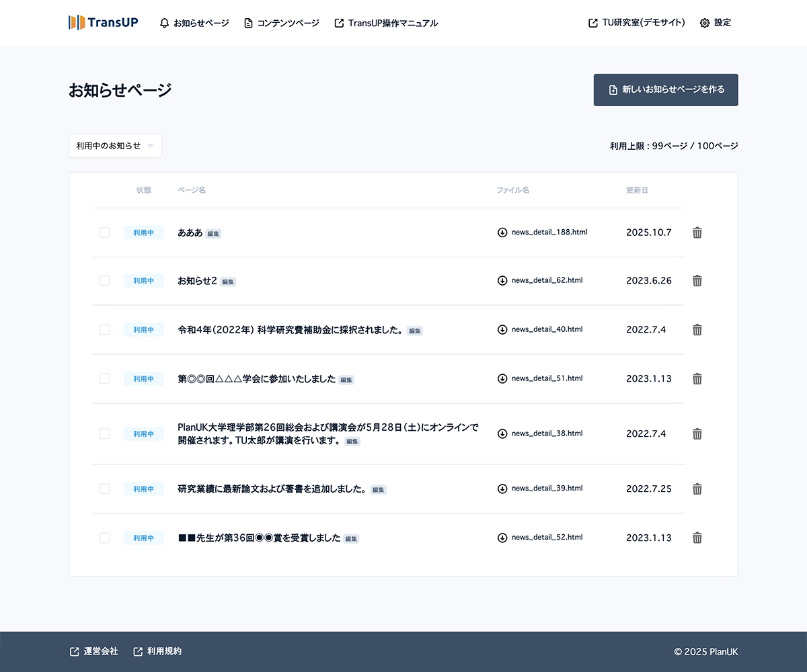This screenshot has width=807, height=672.
Task: Open 設定 in the header
Action: 716,23
